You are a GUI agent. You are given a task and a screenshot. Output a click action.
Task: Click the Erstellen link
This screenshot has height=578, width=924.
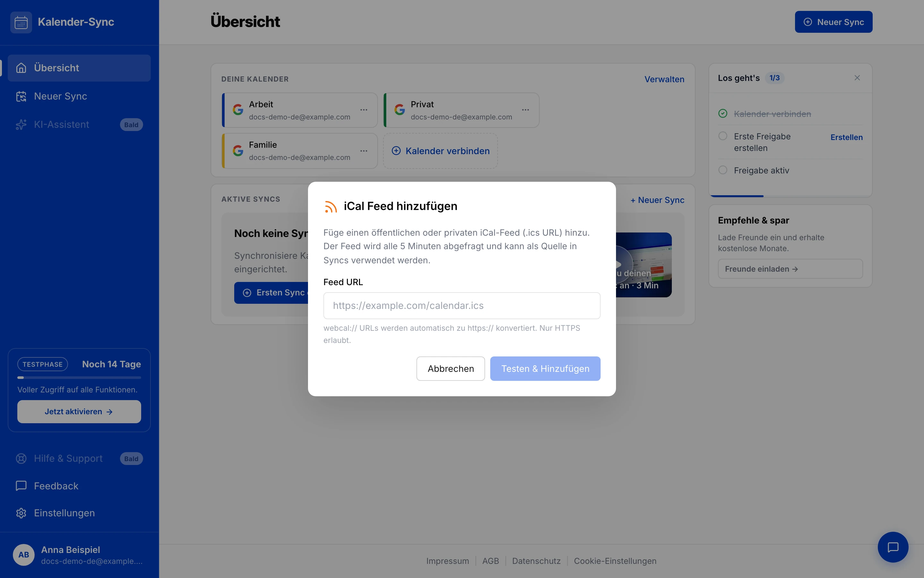coord(846,137)
